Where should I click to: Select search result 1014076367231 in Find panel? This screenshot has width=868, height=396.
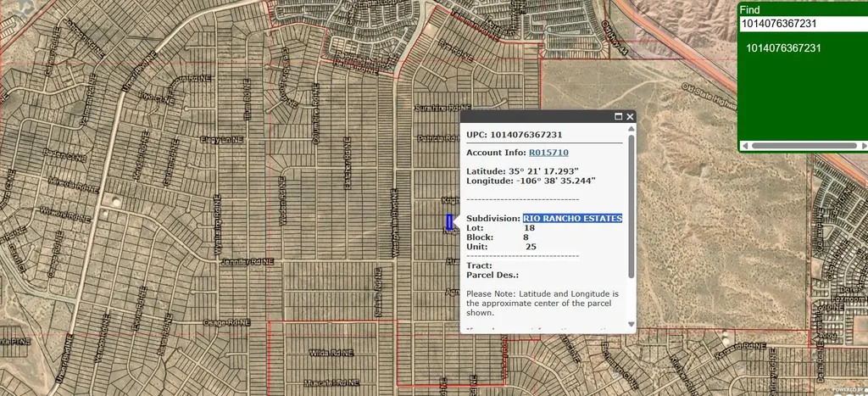(x=783, y=48)
